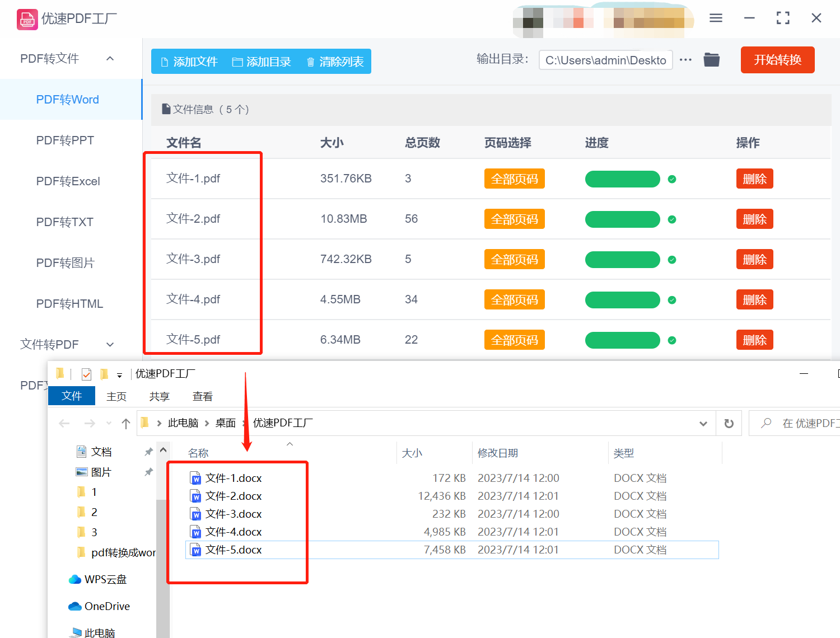Image resolution: width=840 pixels, height=638 pixels.
Task: Click Explorer forward arrow
Action: click(x=90, y=424)
